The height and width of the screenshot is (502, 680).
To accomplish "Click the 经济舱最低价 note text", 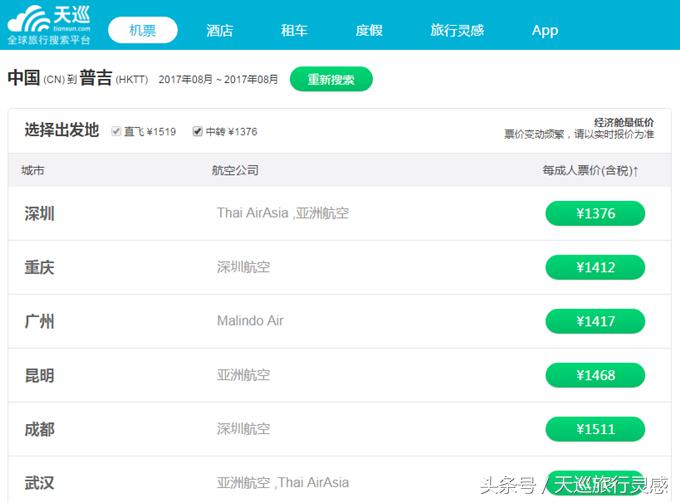I will click(x=624, y=122).
